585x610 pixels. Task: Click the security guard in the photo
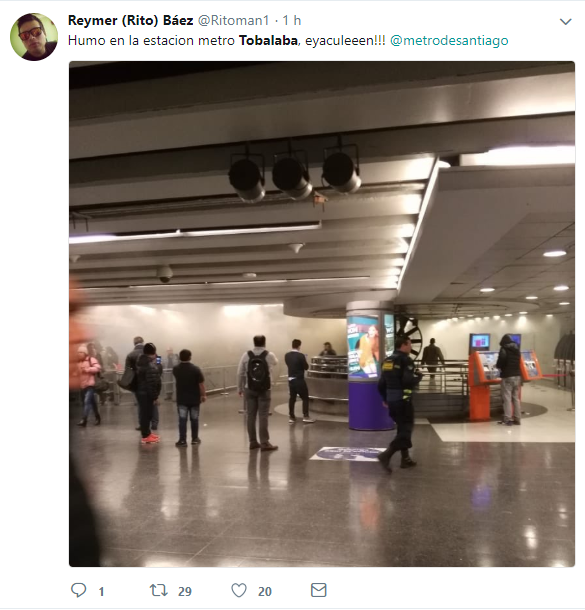399,403
